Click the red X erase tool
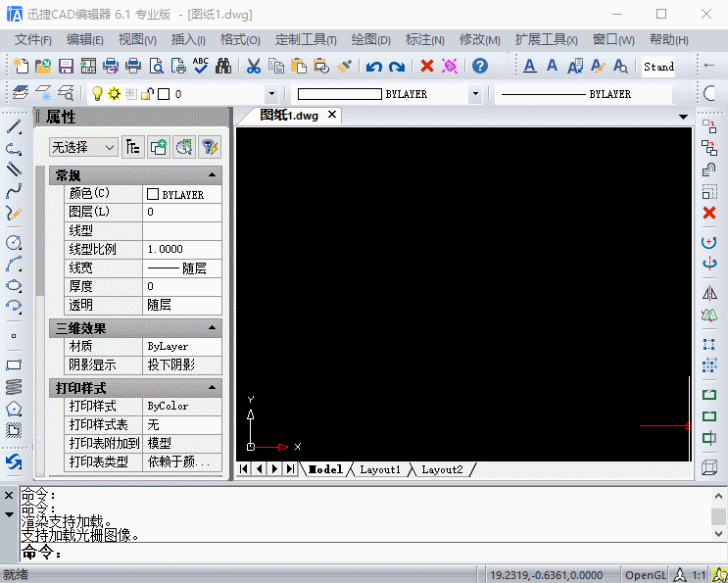The width and height of the screenshot is (728, 583). pyautogui.click(x=709, y=213)
